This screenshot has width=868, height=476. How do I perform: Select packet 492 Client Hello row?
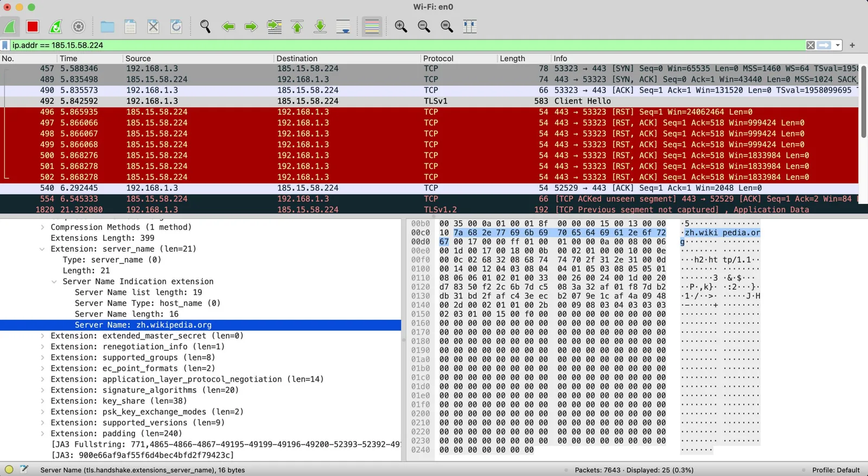pyautogui.click(x=429, y=101)
